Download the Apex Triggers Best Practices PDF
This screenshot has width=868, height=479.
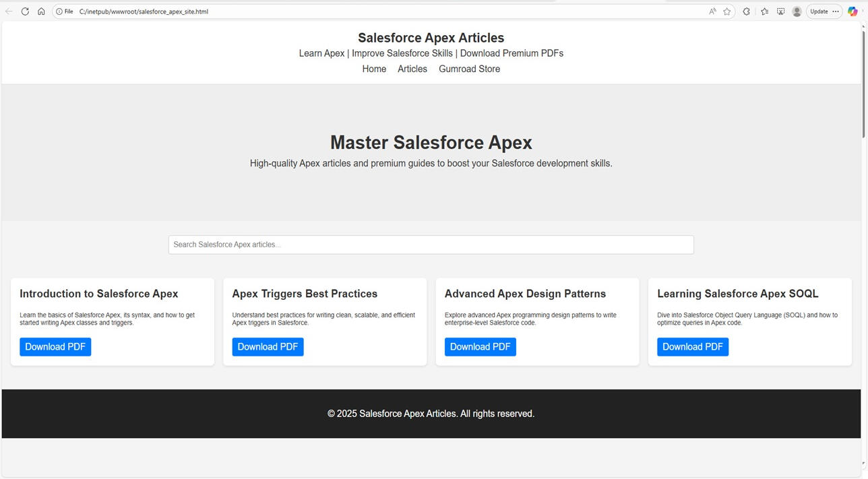[x=268, y=346]
